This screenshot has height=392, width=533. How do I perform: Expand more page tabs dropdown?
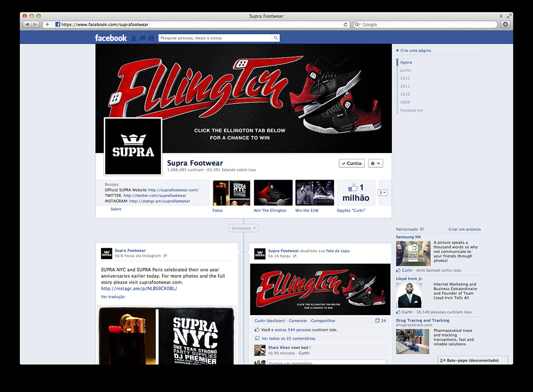tap(383, 193)
